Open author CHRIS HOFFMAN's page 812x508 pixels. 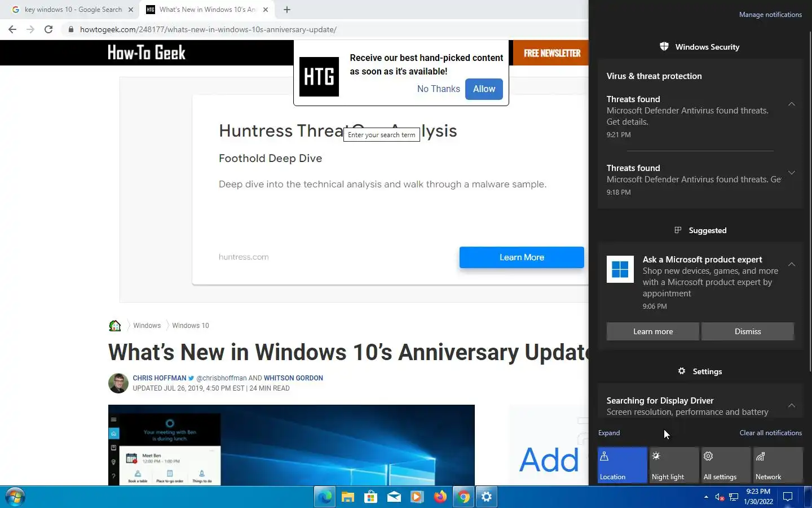click(x=160, y=378)
